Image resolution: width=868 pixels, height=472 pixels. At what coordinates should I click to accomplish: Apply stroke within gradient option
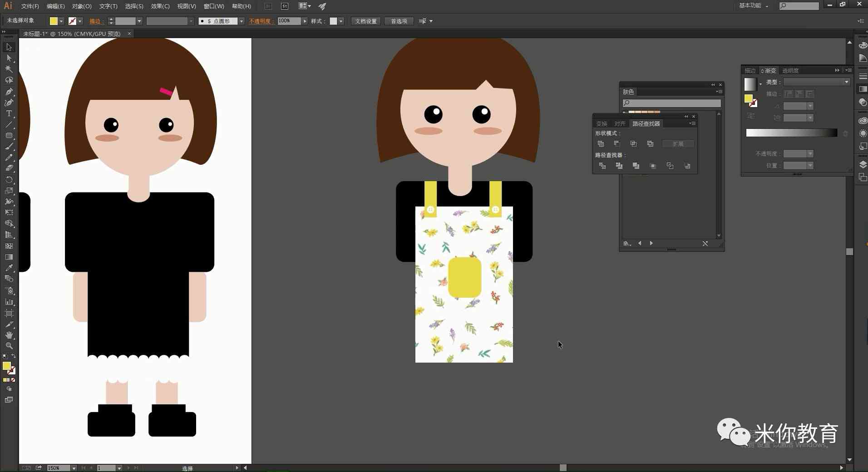click(789, 94)
